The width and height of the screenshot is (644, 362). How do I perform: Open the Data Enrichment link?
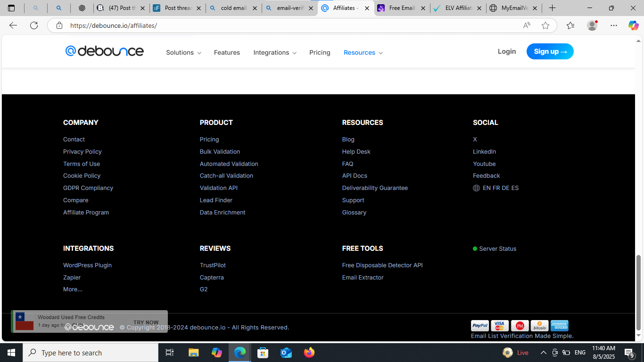(223, 213)
